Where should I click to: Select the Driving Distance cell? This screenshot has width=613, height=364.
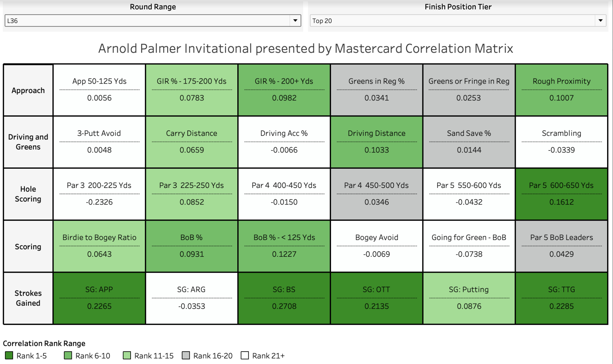[376, 142]
